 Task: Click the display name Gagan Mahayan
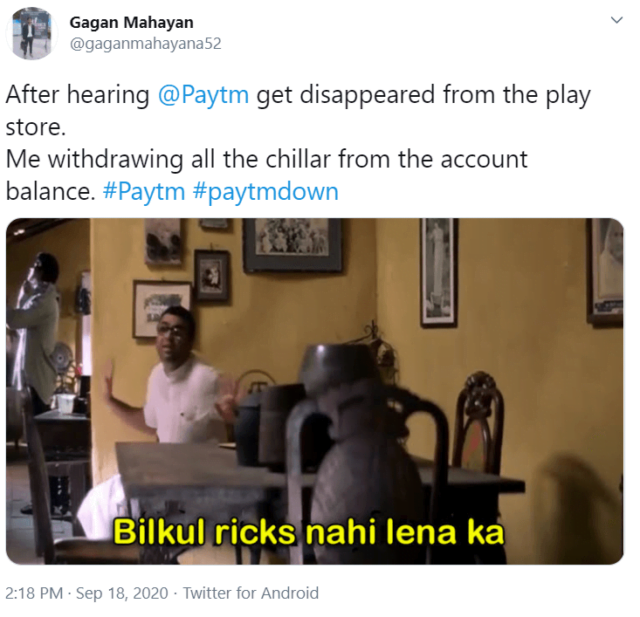pyautogui.click(x=131, y=22)
